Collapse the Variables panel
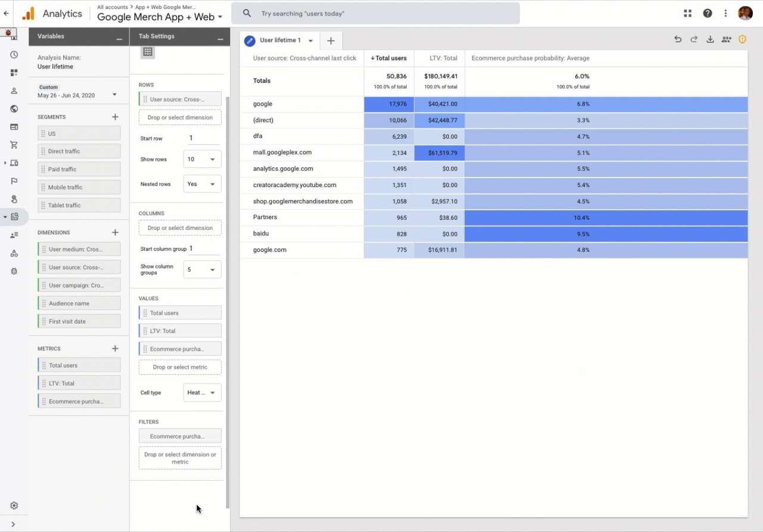 click(119, 37)
